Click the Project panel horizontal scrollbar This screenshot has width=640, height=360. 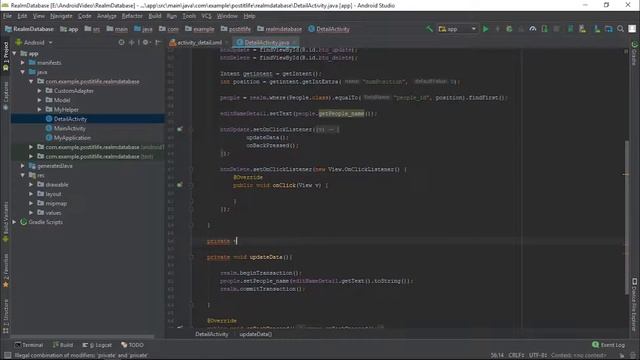pyautogui.click(x=82, y=337)
